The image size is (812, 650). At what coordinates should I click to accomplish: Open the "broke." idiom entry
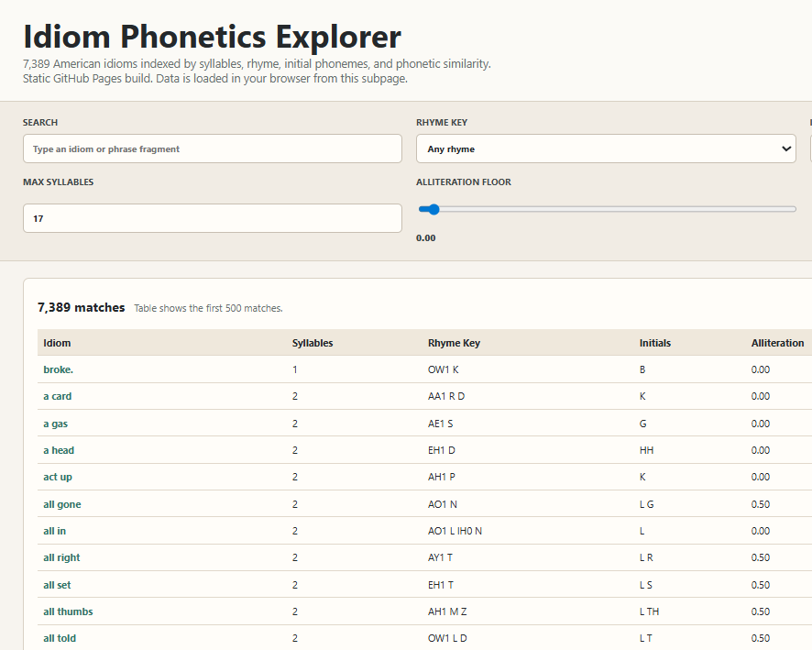[x=57, y=369]
